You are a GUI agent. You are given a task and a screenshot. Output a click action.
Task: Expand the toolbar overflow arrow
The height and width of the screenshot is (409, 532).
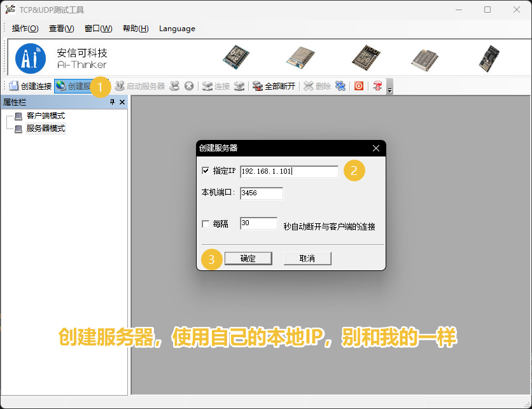click(389, 88)
